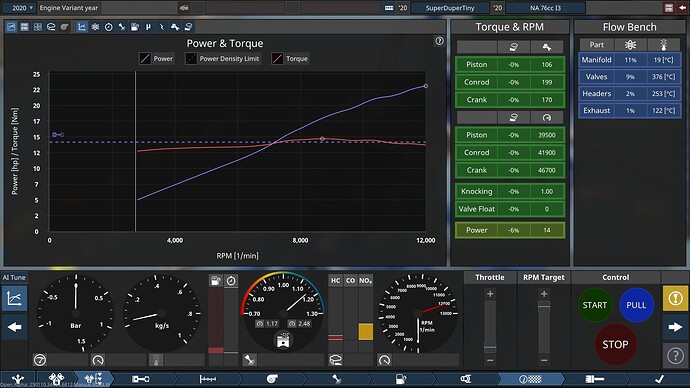Select the round gauge graph icon
The height and width of the screenshot is (388, 690).
coord(109,27)
